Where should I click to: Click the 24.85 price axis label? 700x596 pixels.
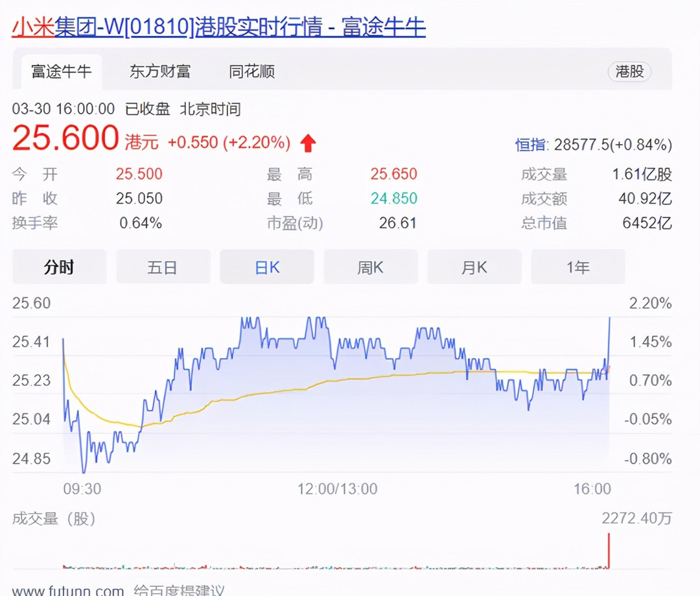(31, 459)
